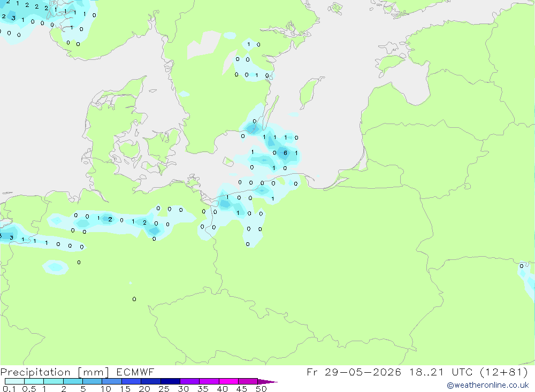Select the purple swatch between 30 and 35
The height and width of the screenshot is (392, 535).
(x=190, y=381)
